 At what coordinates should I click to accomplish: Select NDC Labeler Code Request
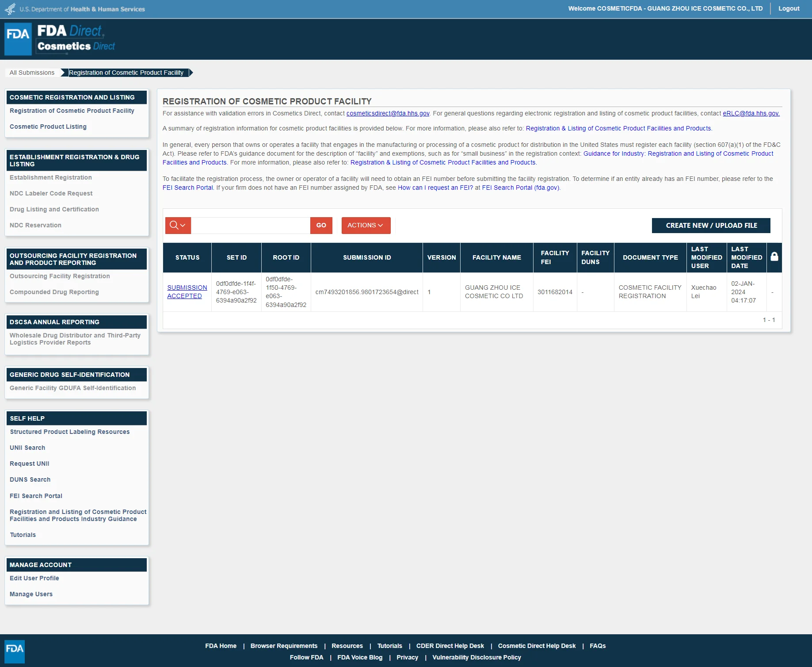tap(51, 193)
